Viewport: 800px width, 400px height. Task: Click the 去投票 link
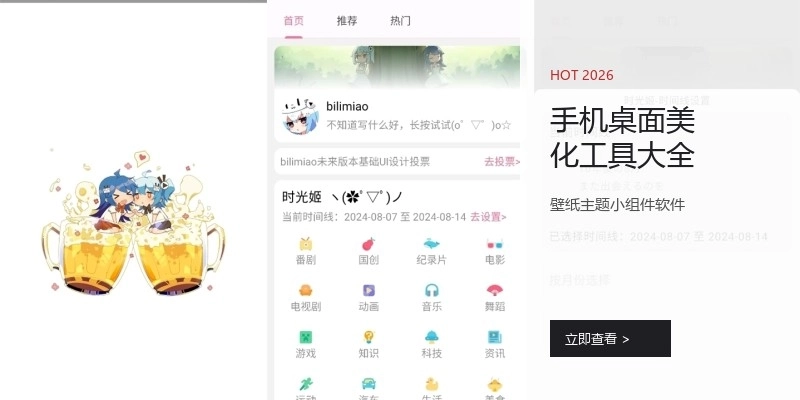click(x=502, y=162)
